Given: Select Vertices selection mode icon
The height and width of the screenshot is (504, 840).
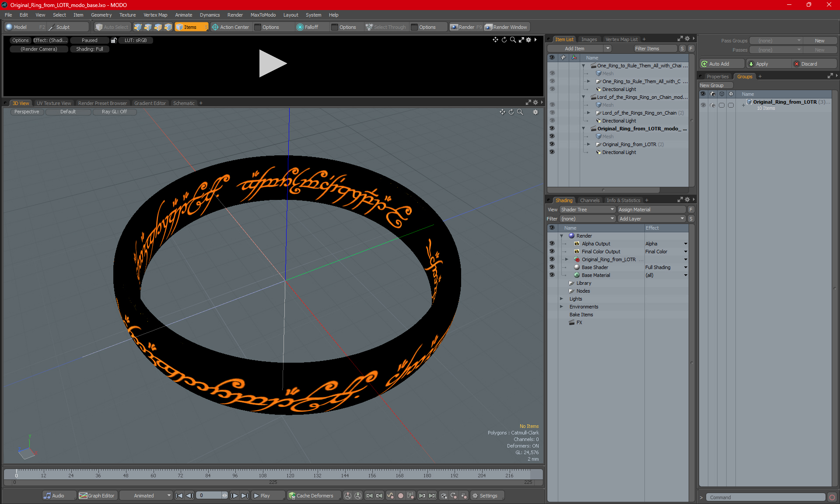Looking at the screenshot, I should (x=138, y=27).
